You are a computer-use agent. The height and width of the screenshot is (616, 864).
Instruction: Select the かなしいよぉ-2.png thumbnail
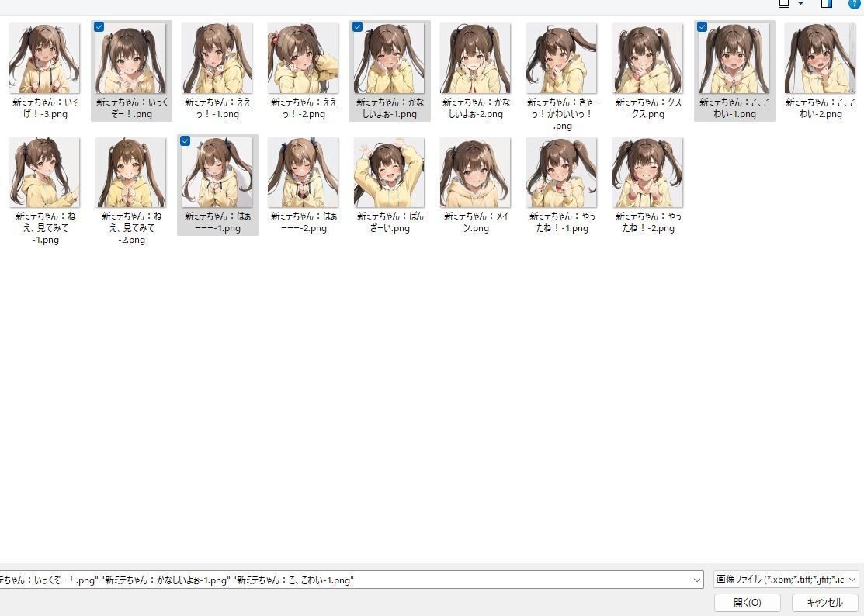click(x=476, y=58)
